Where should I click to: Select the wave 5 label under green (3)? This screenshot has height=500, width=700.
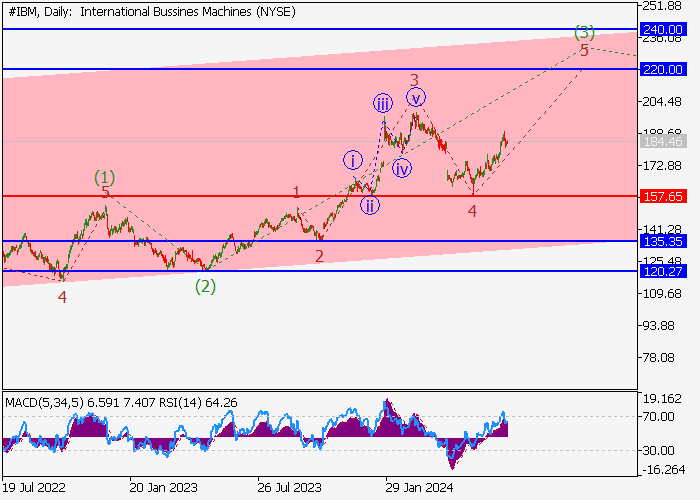click(584, 50)
